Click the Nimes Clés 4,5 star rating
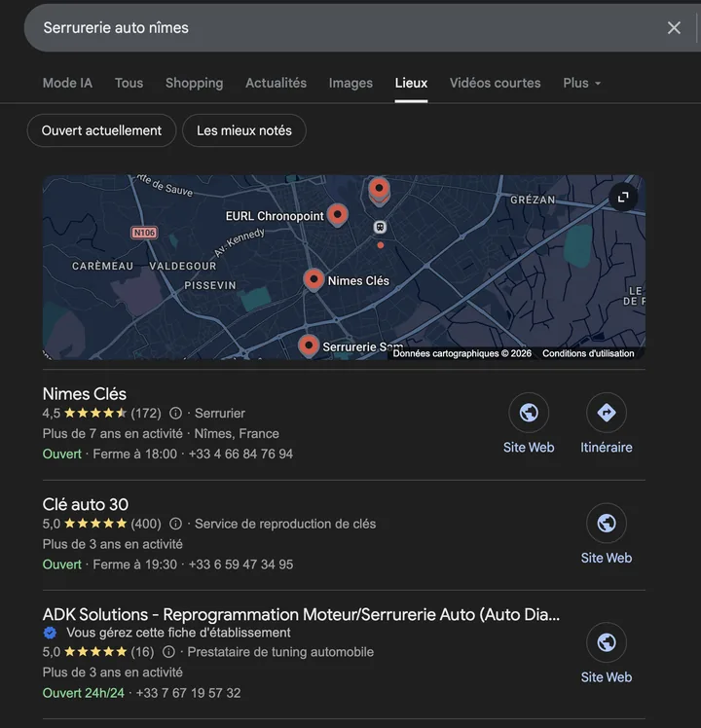701x728 pixels. [101, 413]
